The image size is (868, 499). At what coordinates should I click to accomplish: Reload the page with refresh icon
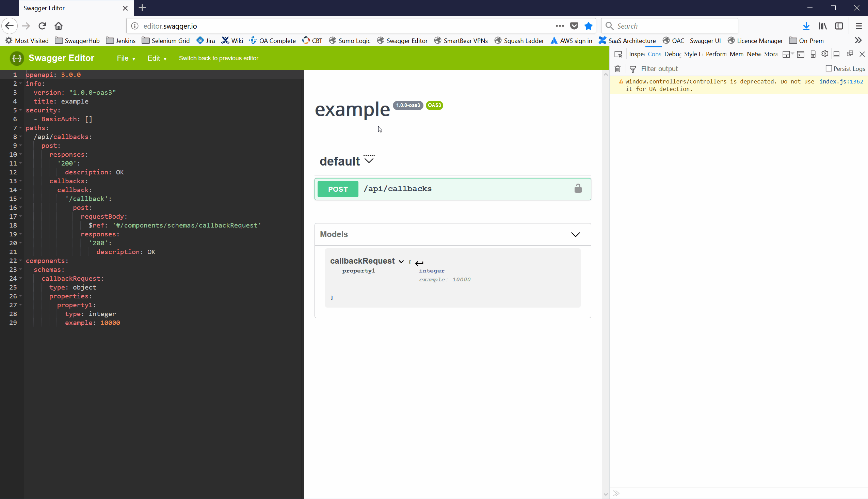[x=42, y=26]
